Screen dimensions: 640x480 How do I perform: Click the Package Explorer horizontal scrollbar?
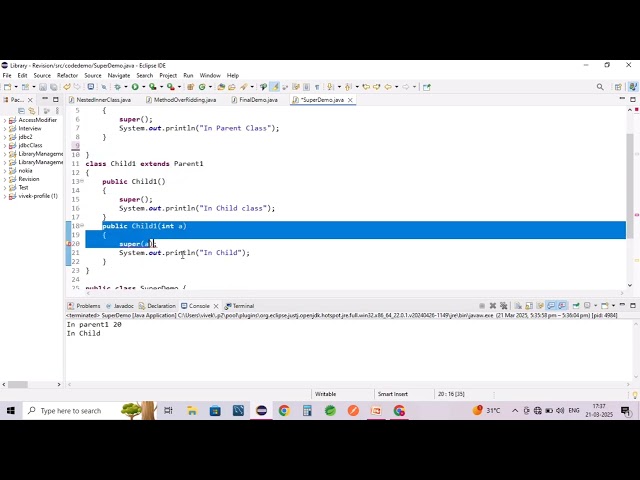[18, 384]
